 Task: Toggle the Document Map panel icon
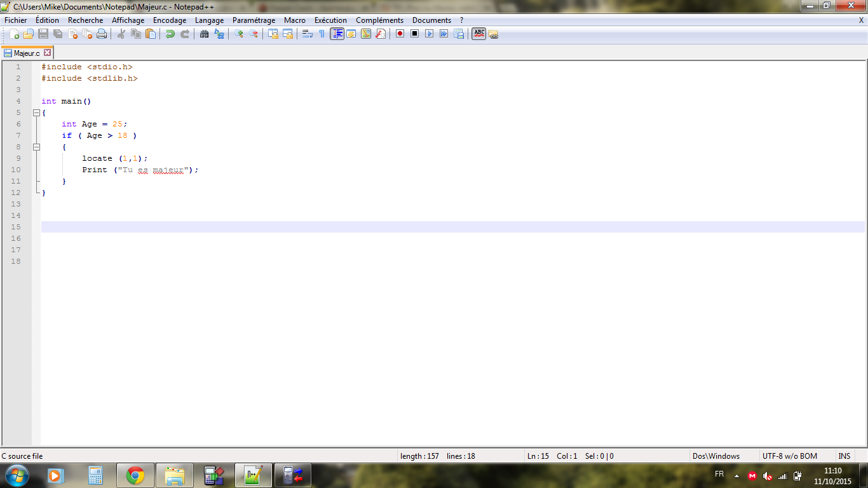coord(366,34)
